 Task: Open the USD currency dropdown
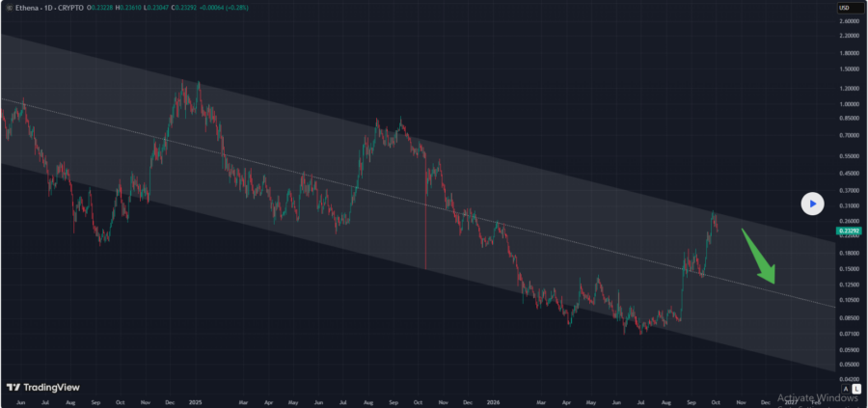tap(849, 8)
